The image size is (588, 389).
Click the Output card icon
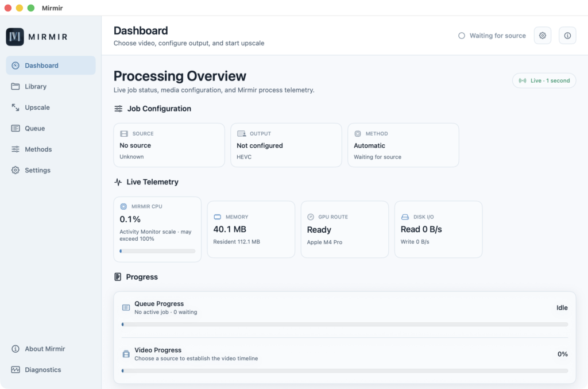(x=242, y=133)
